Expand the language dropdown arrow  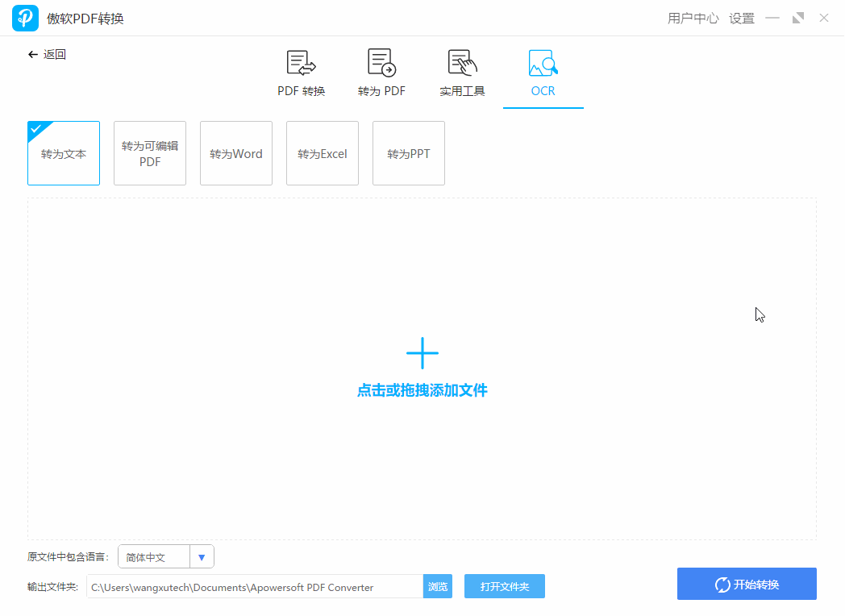202,556
